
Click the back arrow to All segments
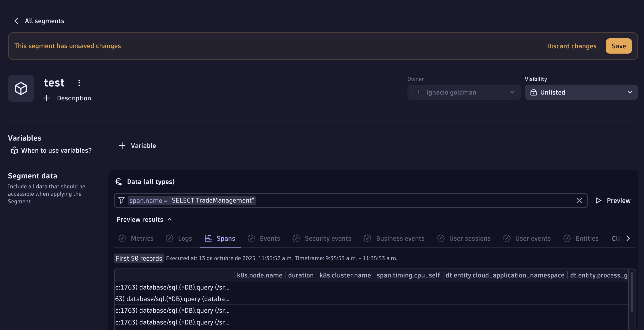(x=16, y=21)
